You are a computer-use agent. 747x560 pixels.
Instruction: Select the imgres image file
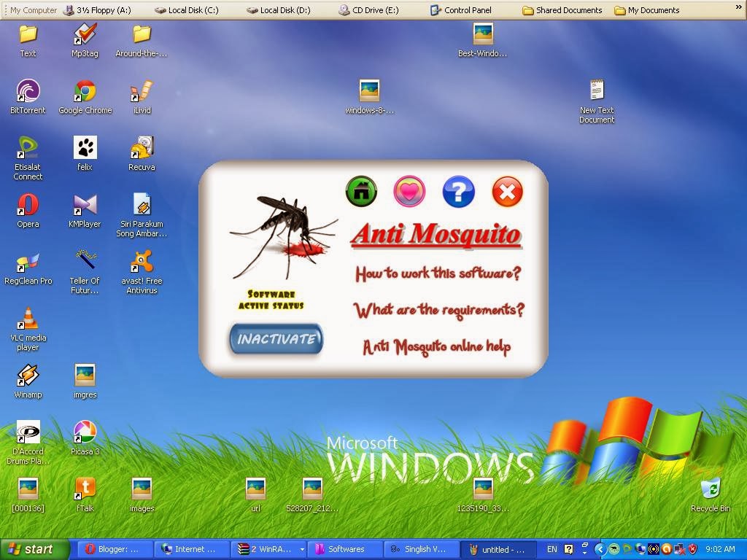tap(85, 381)
